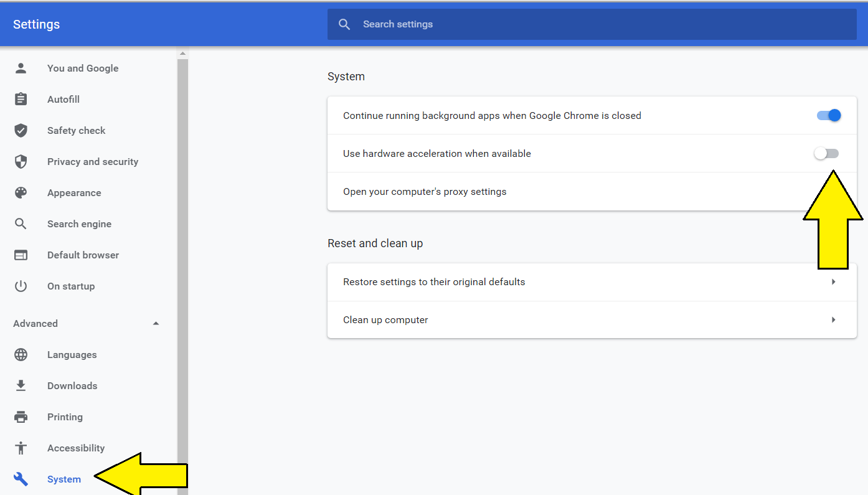Screen dimensions: 868x495
Task: Click the Autofill clipboard icon
Action: [21, 99]
